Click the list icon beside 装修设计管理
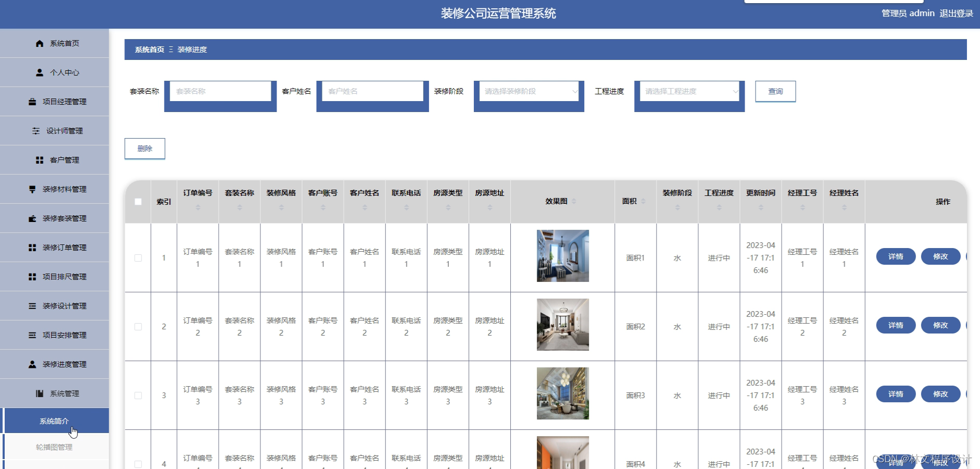 [x=32, y=306]
